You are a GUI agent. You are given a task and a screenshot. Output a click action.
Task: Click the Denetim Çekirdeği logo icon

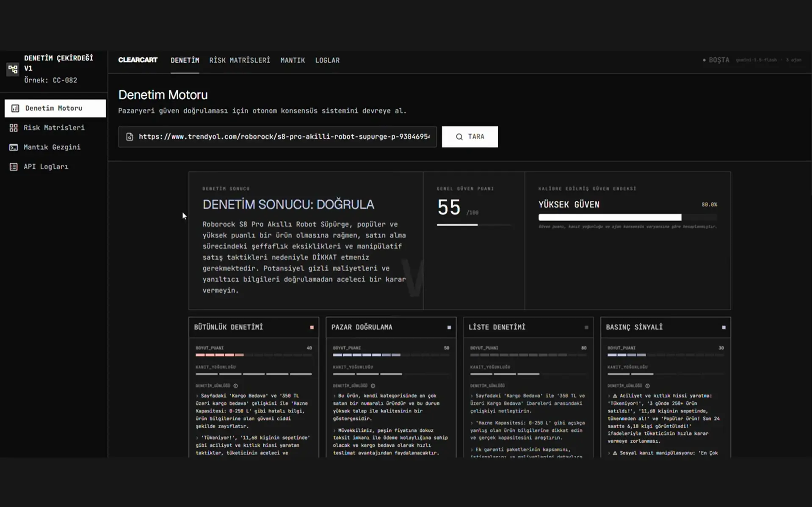pos(13,69)
